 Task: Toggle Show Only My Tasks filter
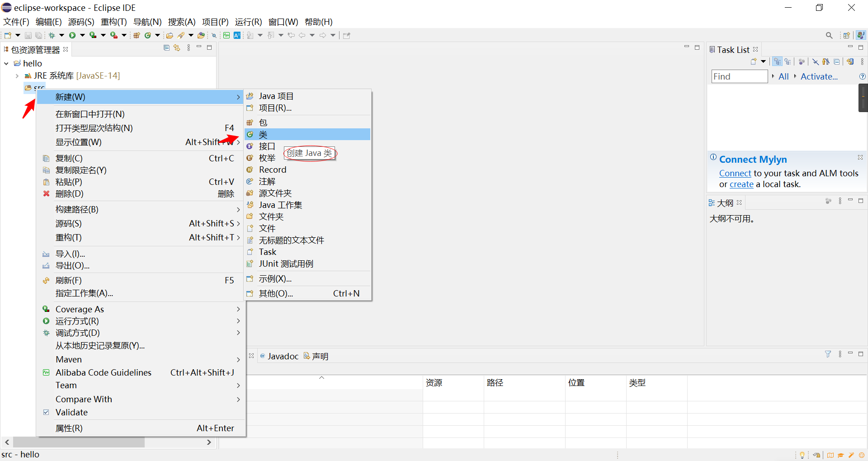[826, 62]
